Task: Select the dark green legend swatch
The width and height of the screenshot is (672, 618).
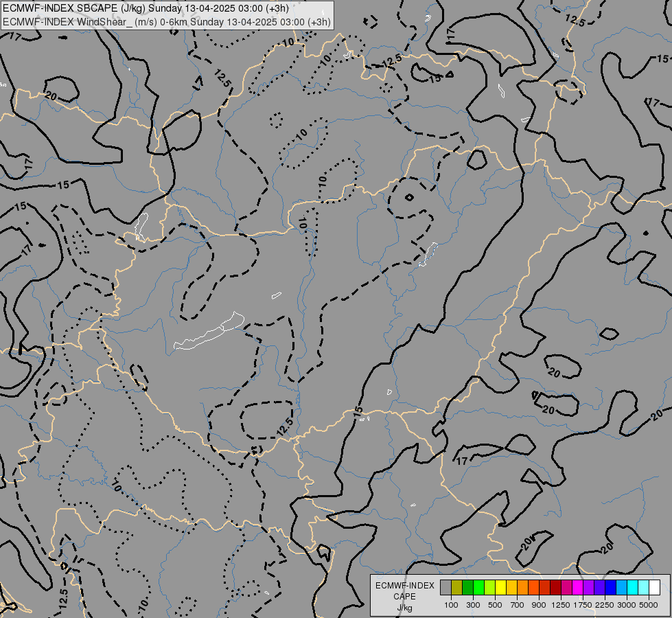Action: tap(467, 587)
